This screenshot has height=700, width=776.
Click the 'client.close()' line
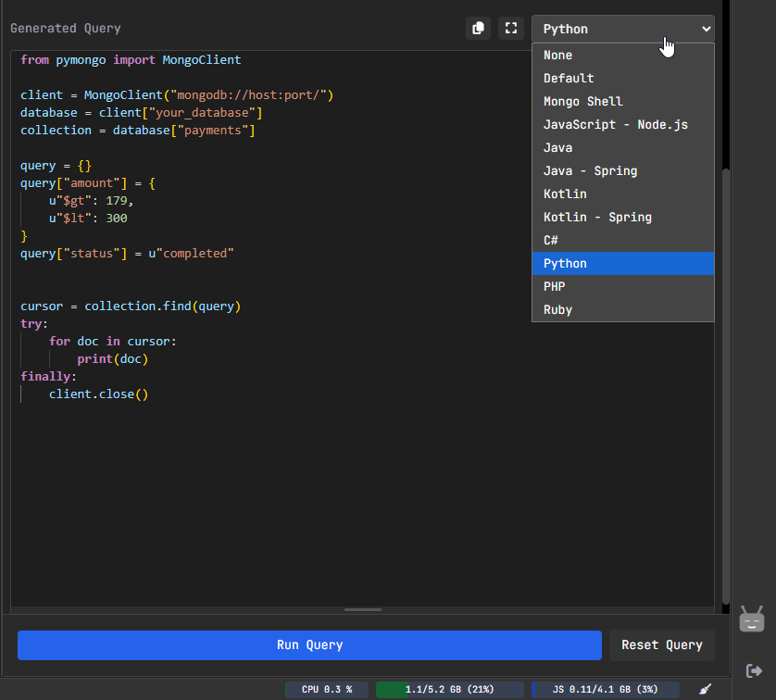coord(98,394)
